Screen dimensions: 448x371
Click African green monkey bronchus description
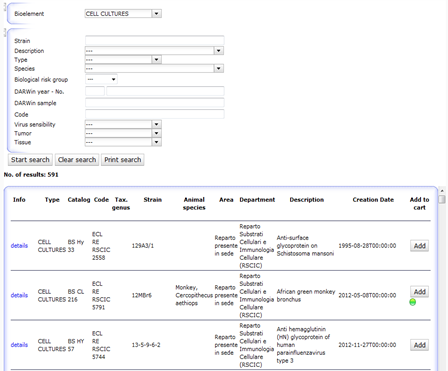pos(306,295)
